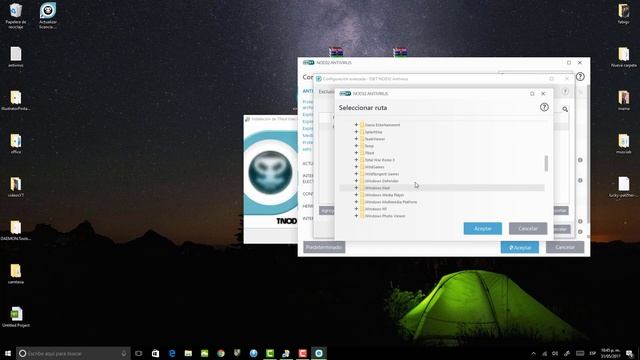The image size is (640, 360).
Task: Select the TNod folder in tree
Action: [369, 153]
